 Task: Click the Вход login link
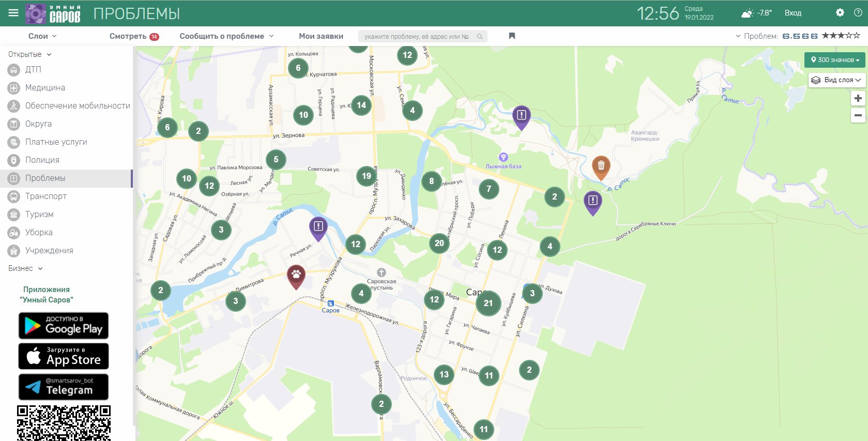click(793, 13)
